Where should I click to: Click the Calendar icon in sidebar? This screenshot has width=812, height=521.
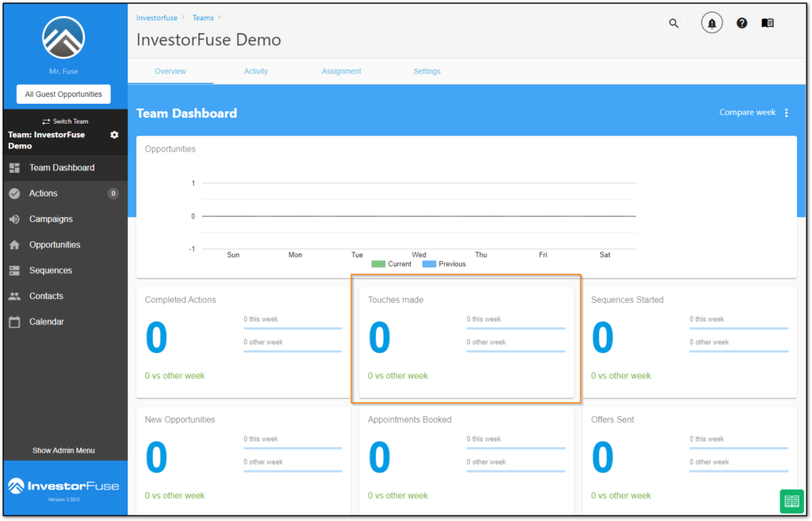click(14, 322)
